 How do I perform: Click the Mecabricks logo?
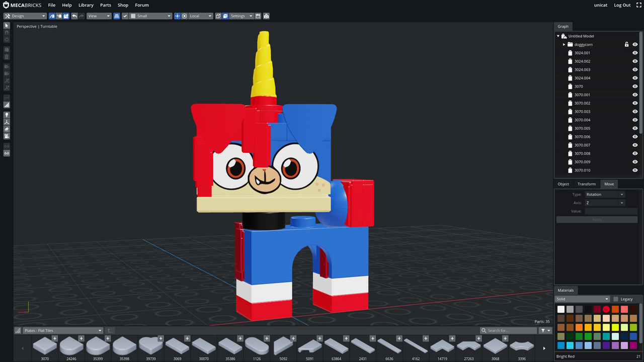point(22,5)
